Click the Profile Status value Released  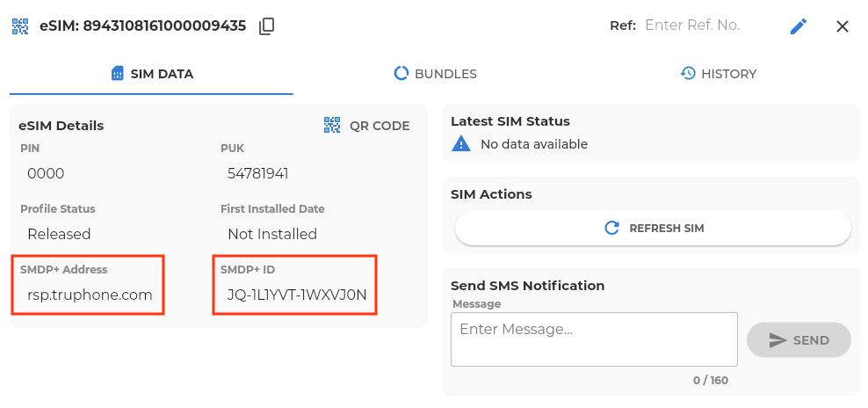(x=59, y=234)
